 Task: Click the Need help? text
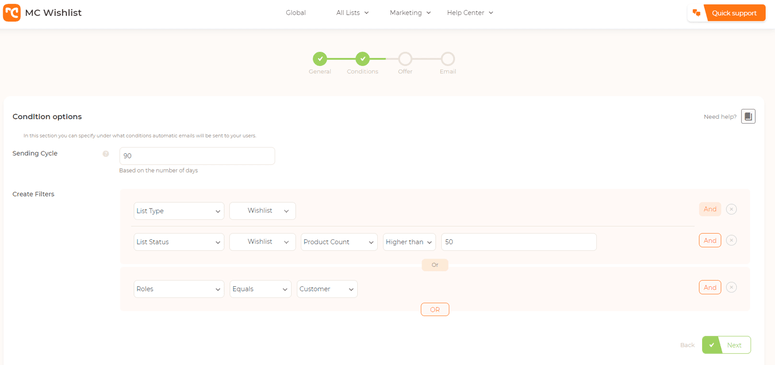coord(720,117)
